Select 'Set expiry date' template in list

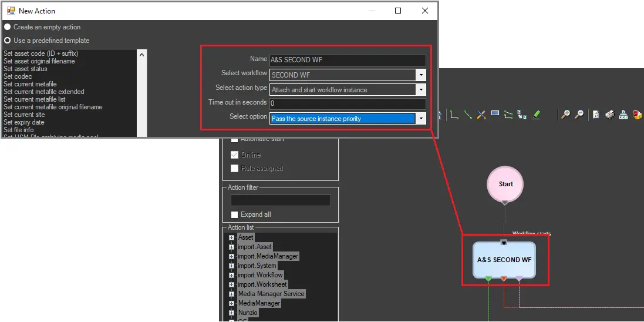click(24, 122)
